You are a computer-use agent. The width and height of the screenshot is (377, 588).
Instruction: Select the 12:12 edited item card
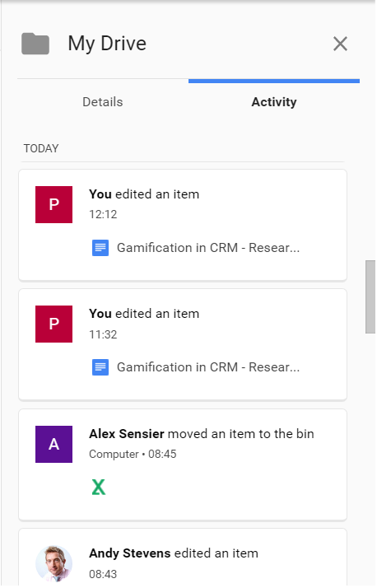point(183,226)
